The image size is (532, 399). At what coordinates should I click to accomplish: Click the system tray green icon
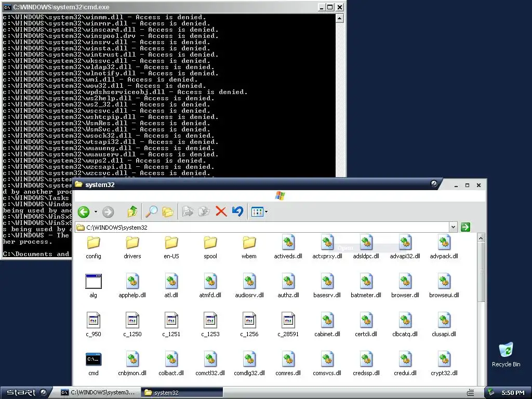point(491,393)
